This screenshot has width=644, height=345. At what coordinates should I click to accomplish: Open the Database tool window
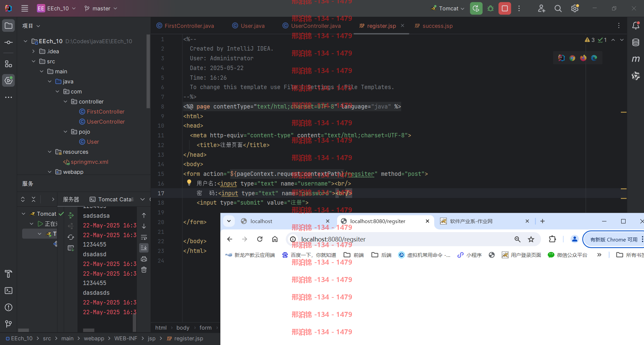click(636, 43)
